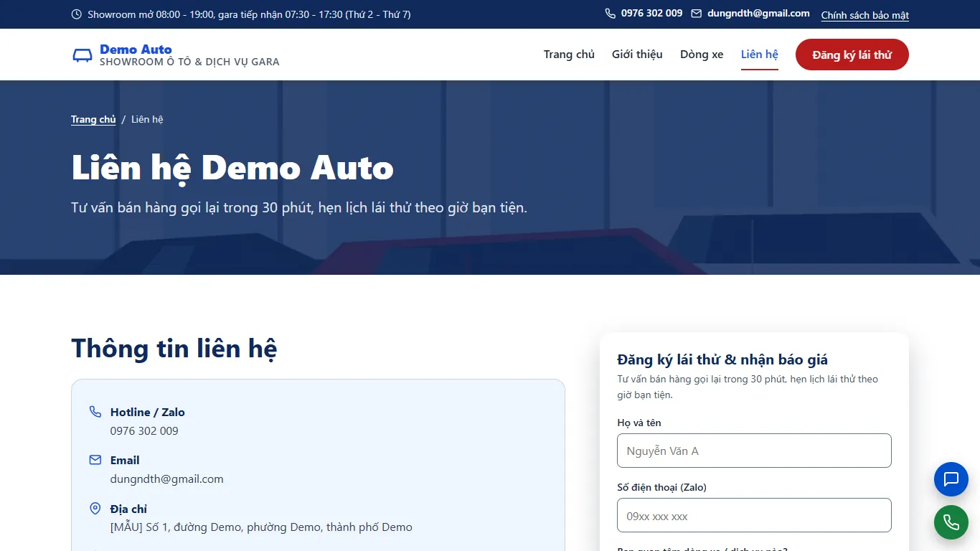
Task: Click phone number 0976 302 009 in top bar
Action: pos(652,14)
